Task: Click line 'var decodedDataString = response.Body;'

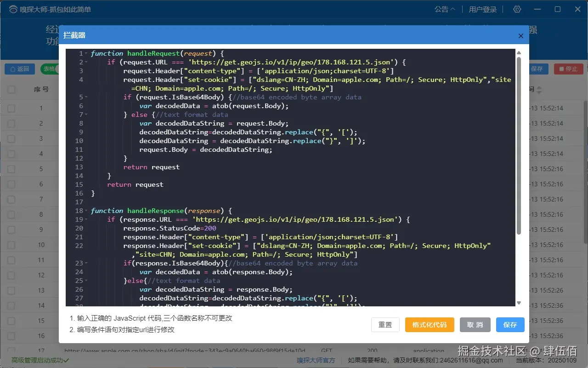Action: tap(216, 289)
